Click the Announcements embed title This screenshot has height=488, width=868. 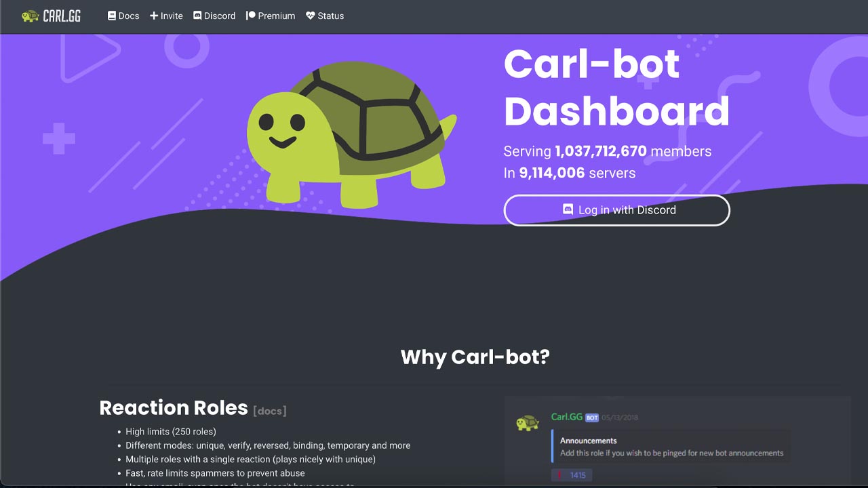point(589,441)
